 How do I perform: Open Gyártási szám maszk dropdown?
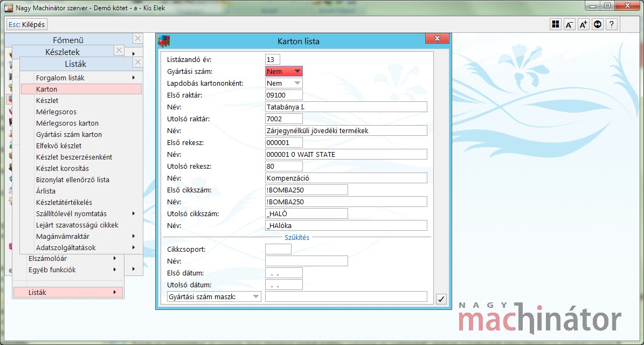pos(214,296)
